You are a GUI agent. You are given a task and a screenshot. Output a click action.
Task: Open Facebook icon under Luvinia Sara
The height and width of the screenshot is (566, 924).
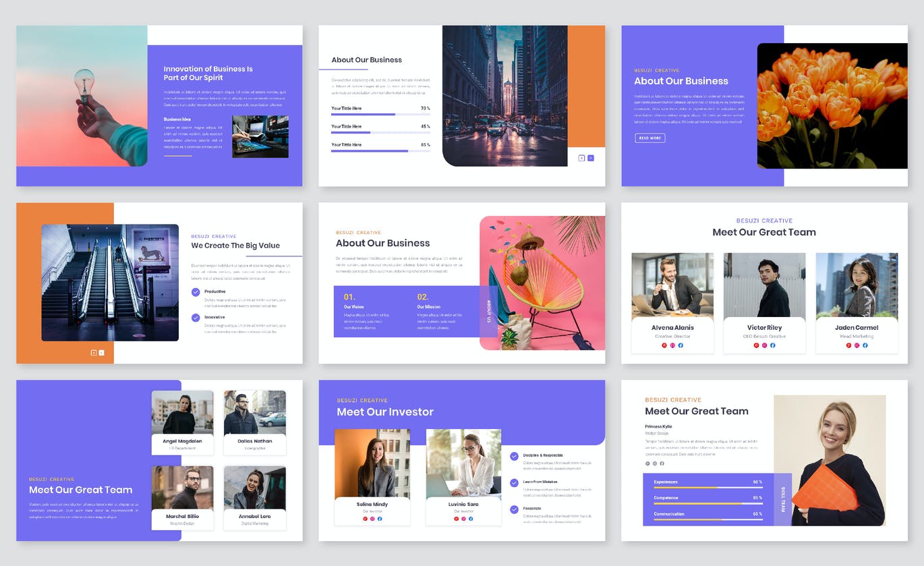pos(471,519)
